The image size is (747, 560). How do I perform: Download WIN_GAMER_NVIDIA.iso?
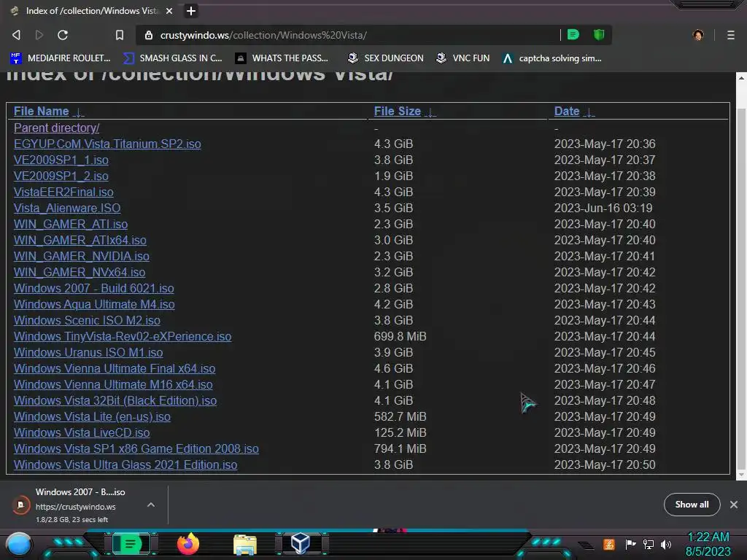82,256
